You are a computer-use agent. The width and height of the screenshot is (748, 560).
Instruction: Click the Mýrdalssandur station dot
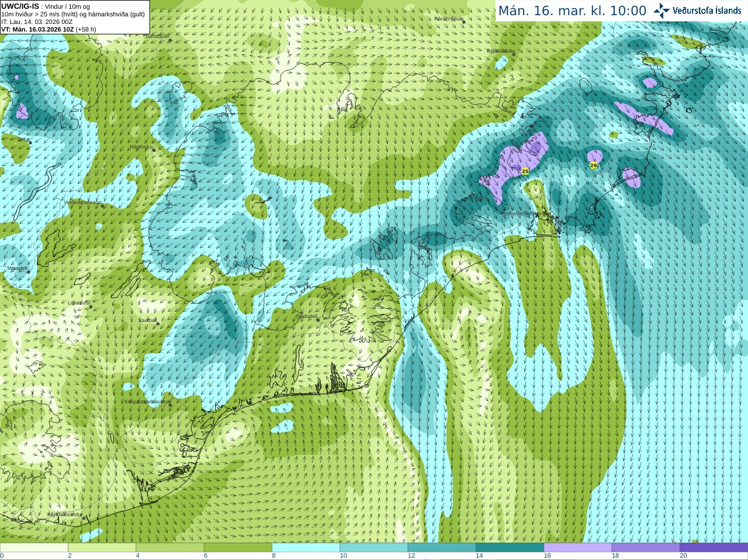click(84, 518)
